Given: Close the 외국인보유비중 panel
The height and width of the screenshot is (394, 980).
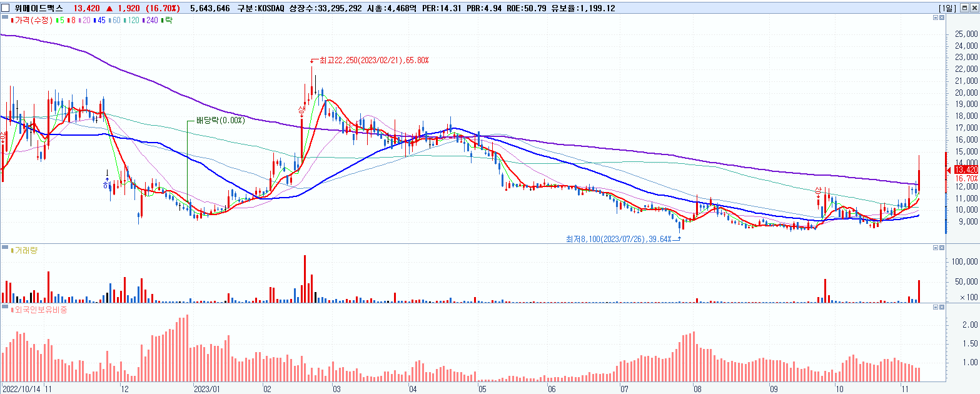Looking at the screenshot, I should (943, 307).
